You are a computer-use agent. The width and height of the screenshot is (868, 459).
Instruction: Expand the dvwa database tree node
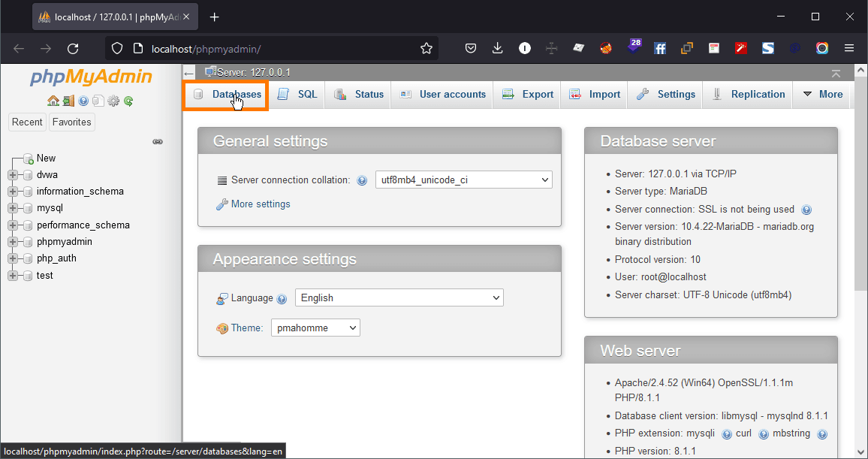[x=12, y=175]
